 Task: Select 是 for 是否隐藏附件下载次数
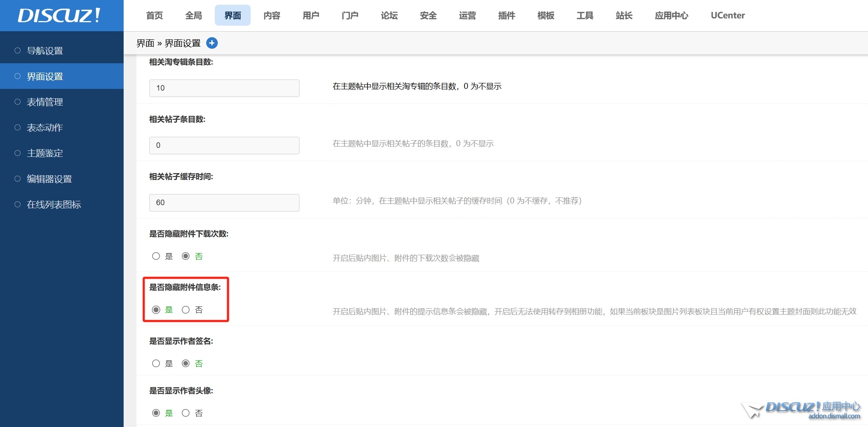click(156, 256)
